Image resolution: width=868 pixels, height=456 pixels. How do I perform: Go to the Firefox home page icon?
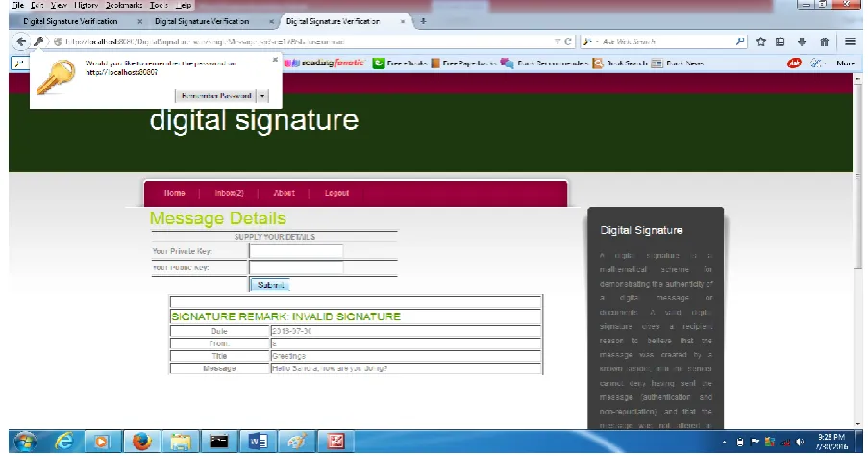coord(825,41)
